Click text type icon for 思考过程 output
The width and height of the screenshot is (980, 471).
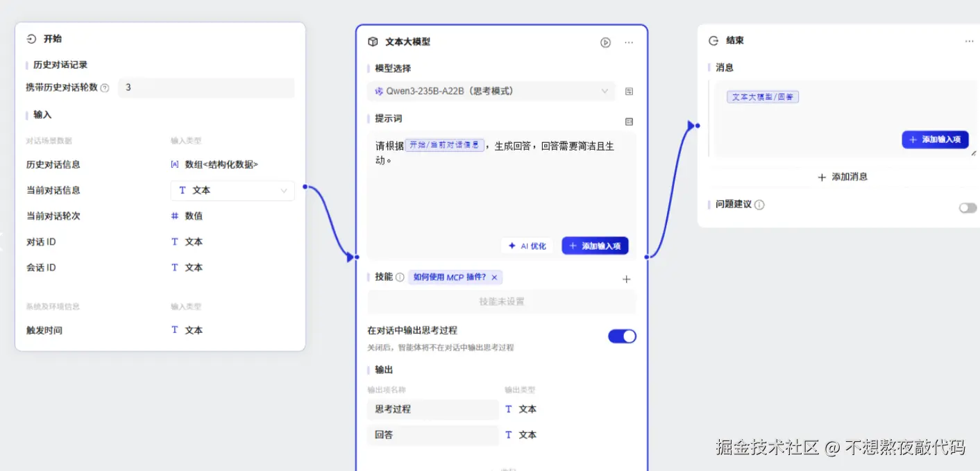click(508, 409)
